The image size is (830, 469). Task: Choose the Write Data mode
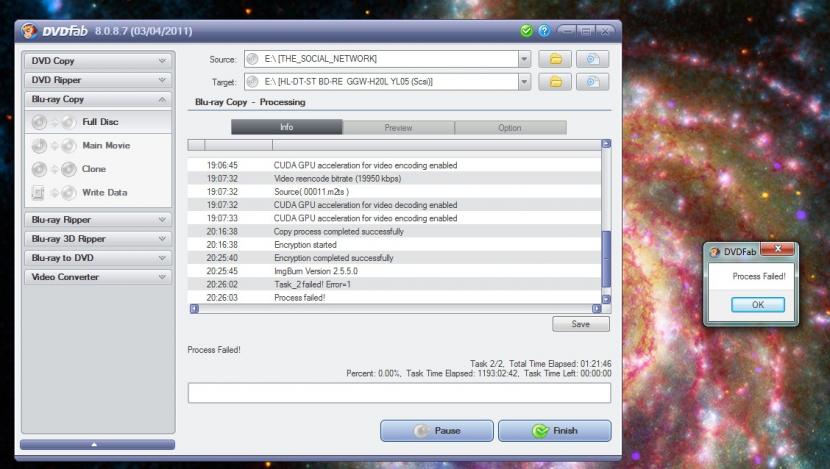pos(103,192)
